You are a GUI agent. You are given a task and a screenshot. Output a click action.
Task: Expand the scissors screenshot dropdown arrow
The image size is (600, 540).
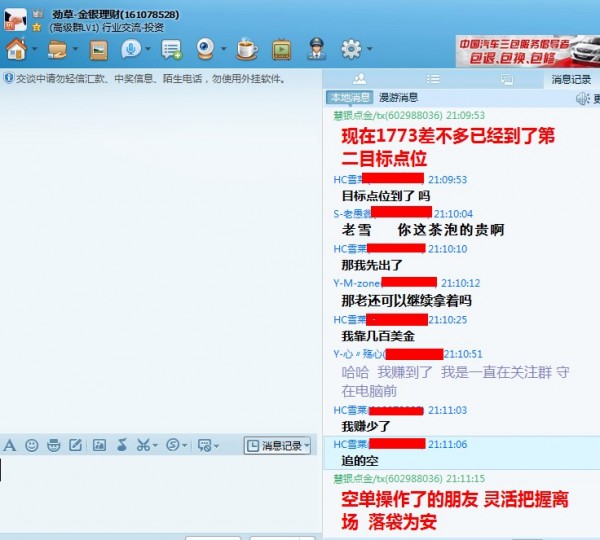(155, 445)
